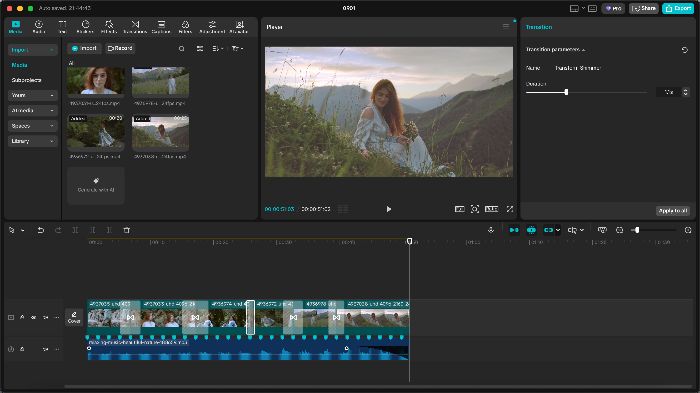Screen dimensions: 700x393
Task: Select Media in the left sidebar
Action: [x=20, y=65]
